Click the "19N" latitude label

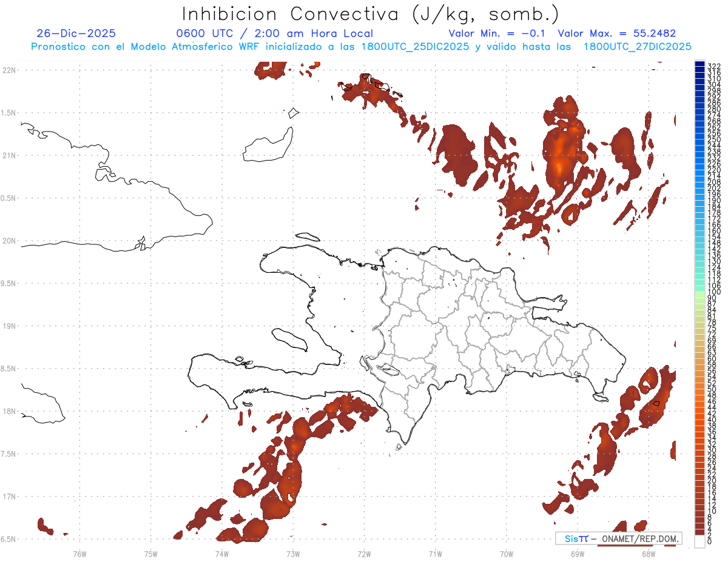tap(9, 326)
